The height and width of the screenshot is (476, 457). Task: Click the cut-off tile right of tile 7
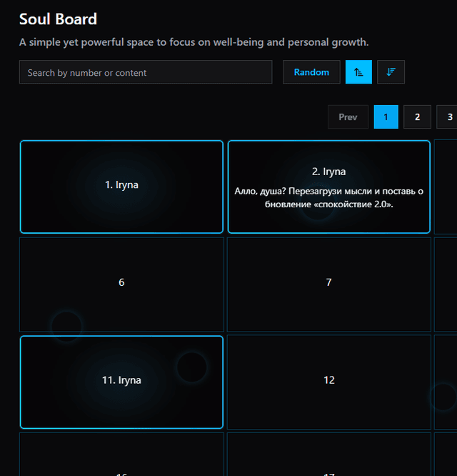446,284
